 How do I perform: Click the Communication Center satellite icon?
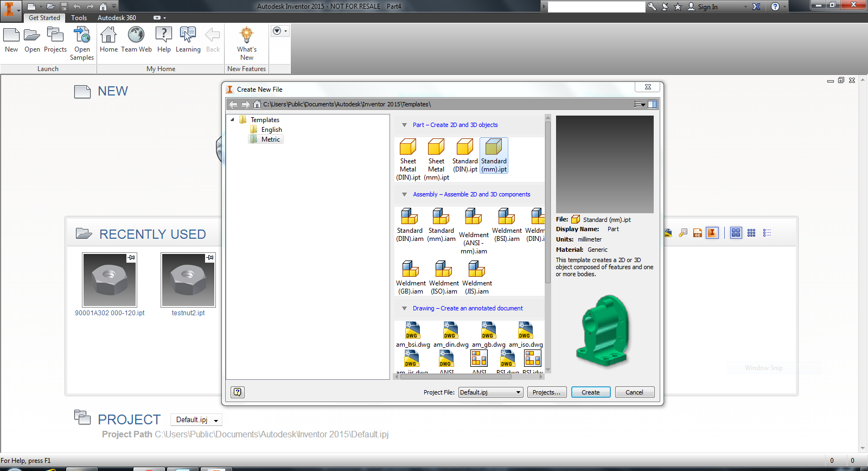(x=665, y=7)
